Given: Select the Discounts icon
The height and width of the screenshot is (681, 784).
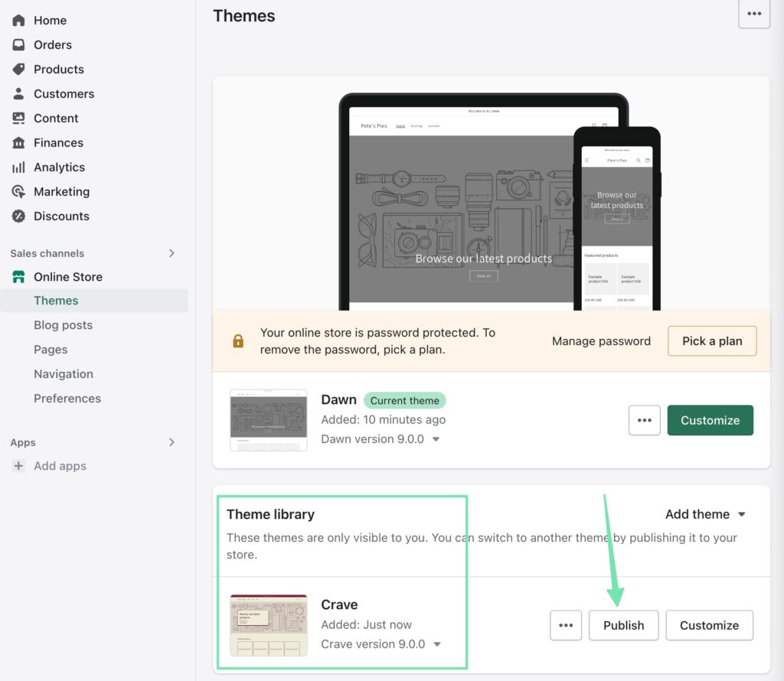Looking at the screenshot, I should [x=18, y=217].
